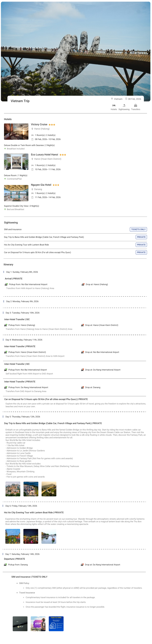
Task: Open the Golden Bridge thumbnail under Day 5
Action: tap(49, 489)
